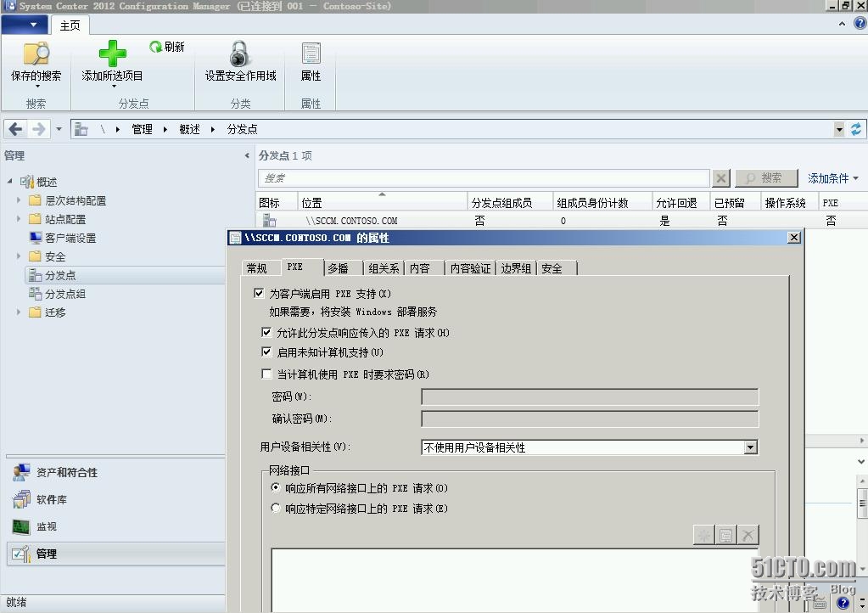Click the new-item star icon in 网络接口
The height and width of the screenshot is (613, 868).
704,536
